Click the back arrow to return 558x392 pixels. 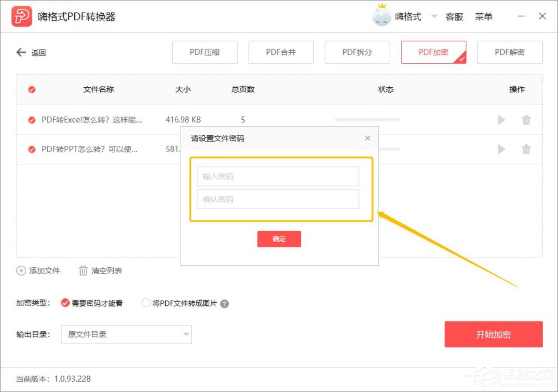pyautogui.click(x=21, y=52)
